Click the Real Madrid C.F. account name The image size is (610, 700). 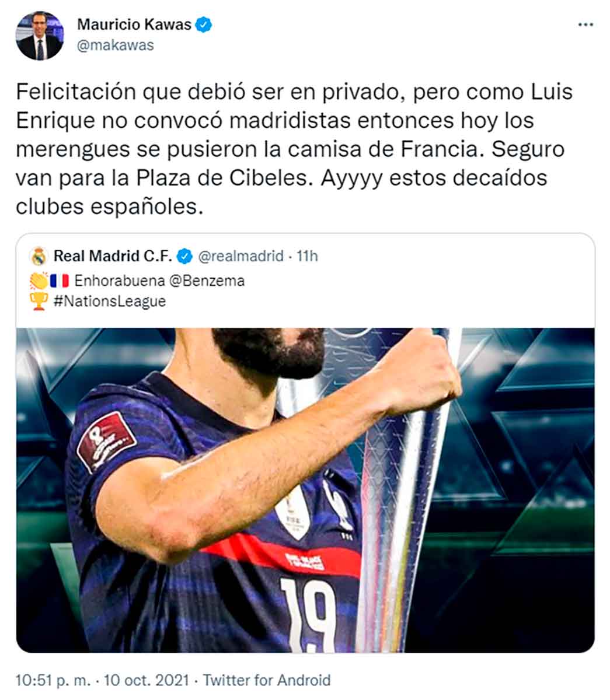click(x=113, y=256)
